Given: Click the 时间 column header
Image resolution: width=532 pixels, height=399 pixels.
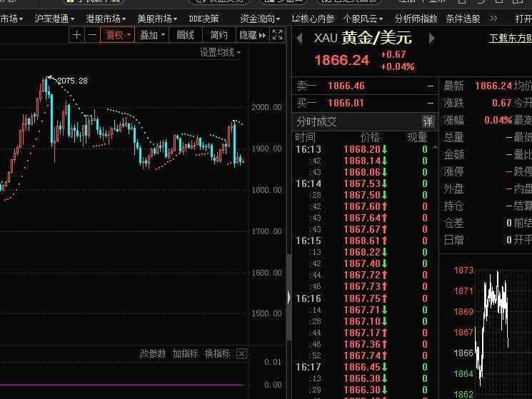Looking at the screenshot, I should [305, 137].
